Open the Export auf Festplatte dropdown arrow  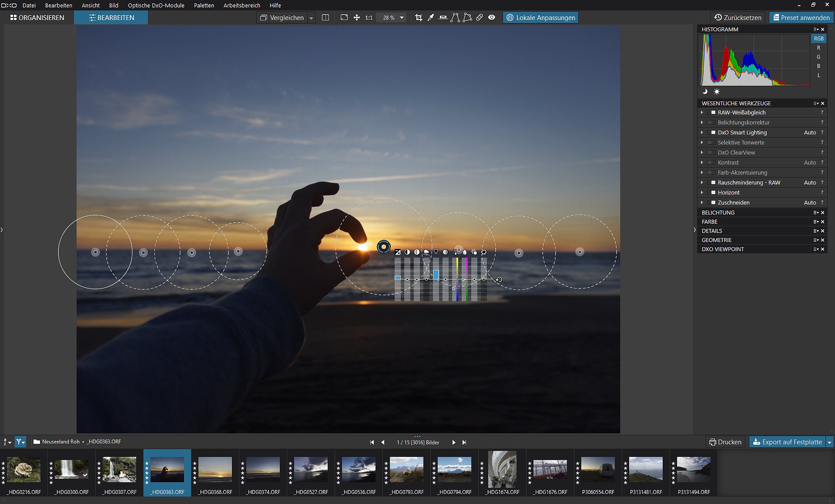[x=830, y=442]
